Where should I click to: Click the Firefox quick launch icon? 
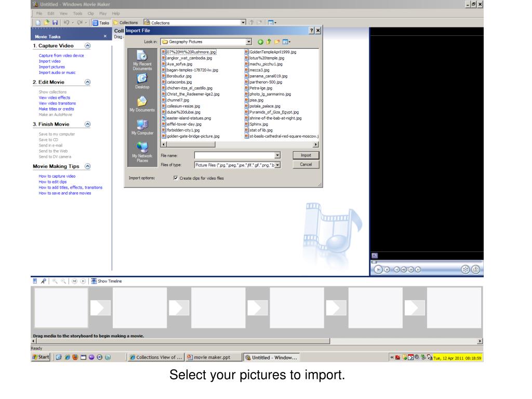pyautogui.click(x=75, y=357)
